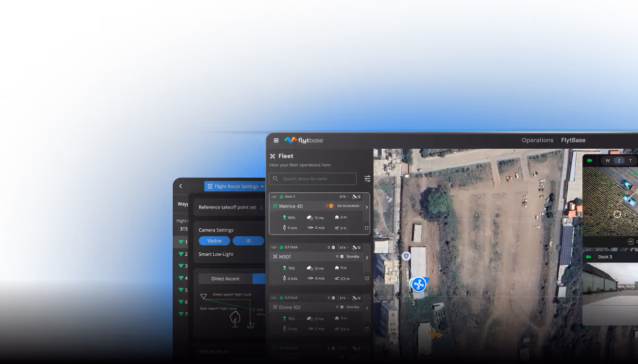Select T thermal camera mode
Viewport: 638px width, 364px height.
pos(630,161)
